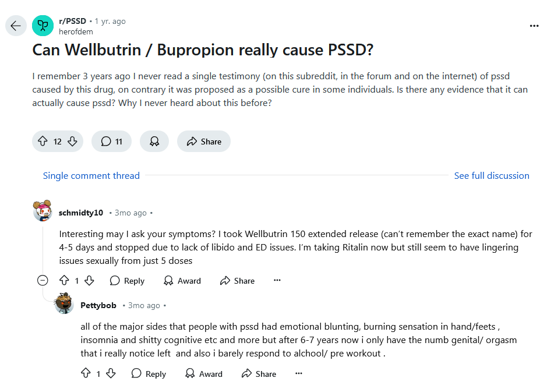This screenshot has width=547, height=392.
Task: Downvote schmidty10's comment
Action: pos(89,280)
